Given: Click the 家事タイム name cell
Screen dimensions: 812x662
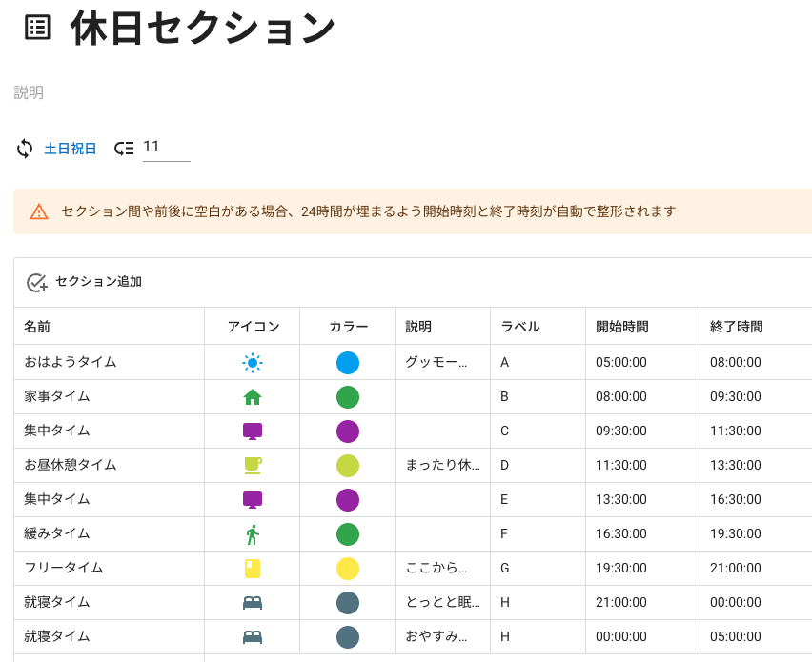Looking at the screenshot, I should (x=110, y=396).
